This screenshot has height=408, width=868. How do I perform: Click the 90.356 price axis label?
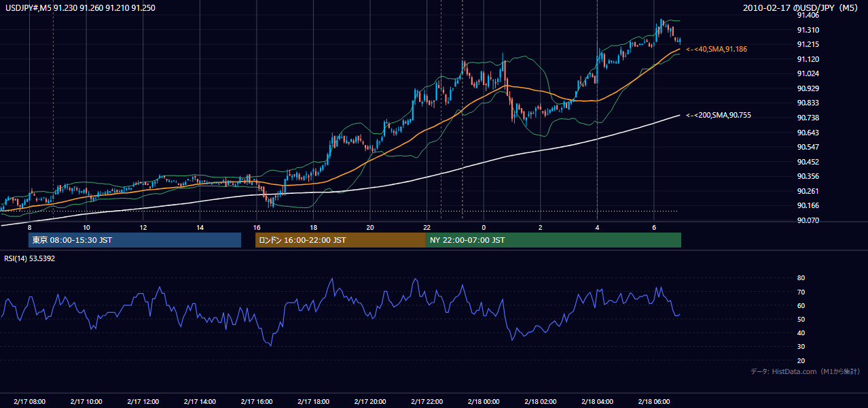coord(808,176)
